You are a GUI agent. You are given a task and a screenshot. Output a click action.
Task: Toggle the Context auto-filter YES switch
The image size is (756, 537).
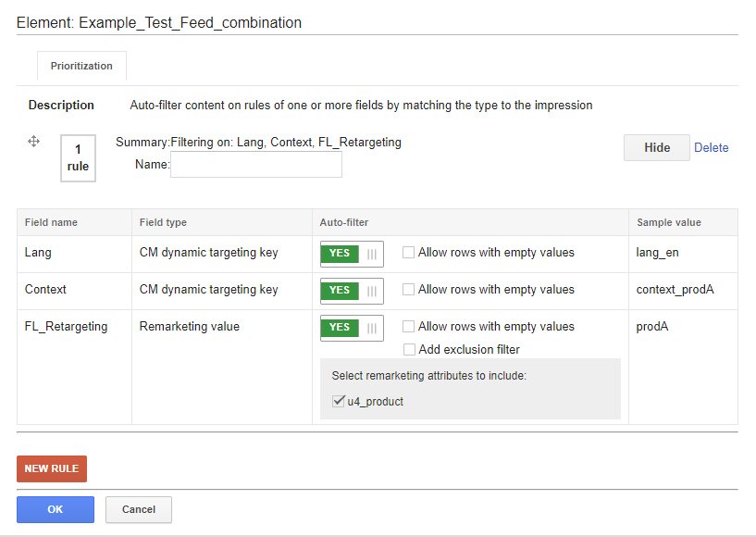point(352,291)
